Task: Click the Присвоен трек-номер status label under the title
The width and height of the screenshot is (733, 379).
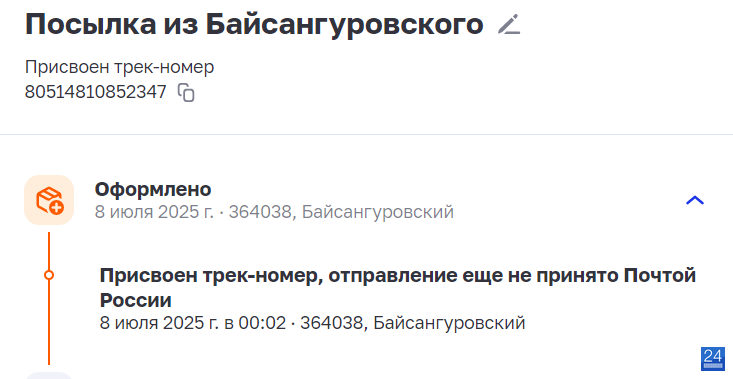Action: pyautogui.click(x=119, y=67)
